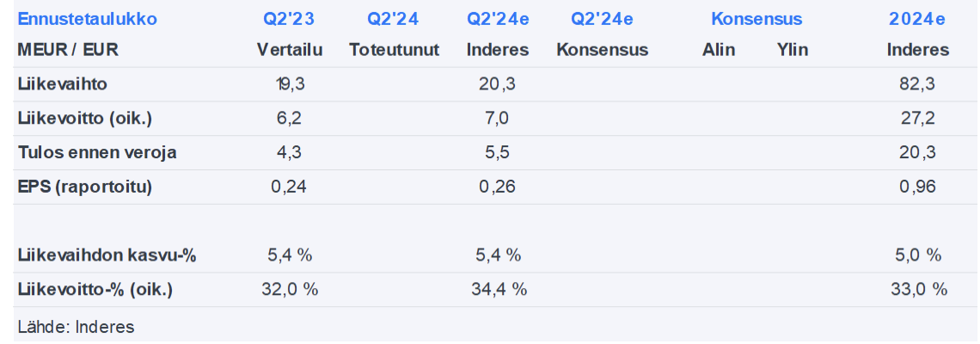The width and height of the screenshot is (980, 344).
Task: Select the Alin subheader
Action: [x=719, y=50]
